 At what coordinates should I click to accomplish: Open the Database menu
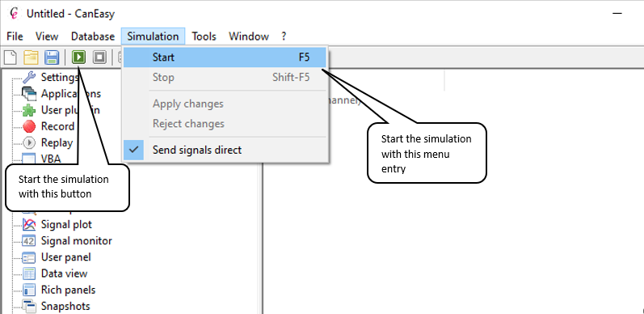[93, 36]
